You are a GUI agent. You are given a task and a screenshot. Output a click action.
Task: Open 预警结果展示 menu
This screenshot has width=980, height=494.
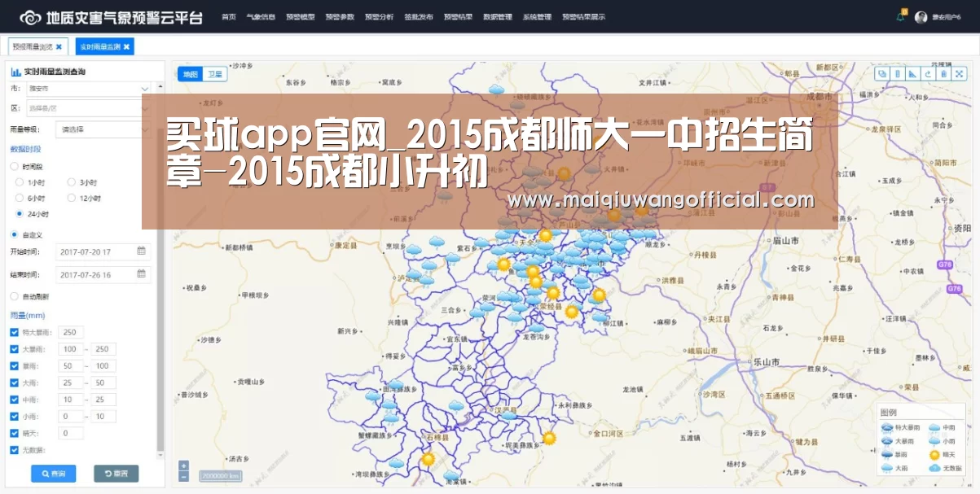tap(583, 17)
